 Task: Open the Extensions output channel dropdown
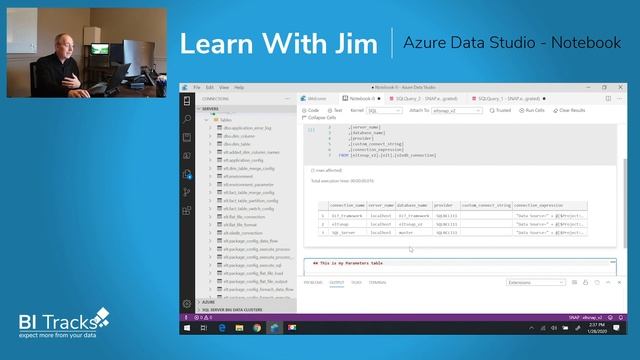tap(536, 282)
